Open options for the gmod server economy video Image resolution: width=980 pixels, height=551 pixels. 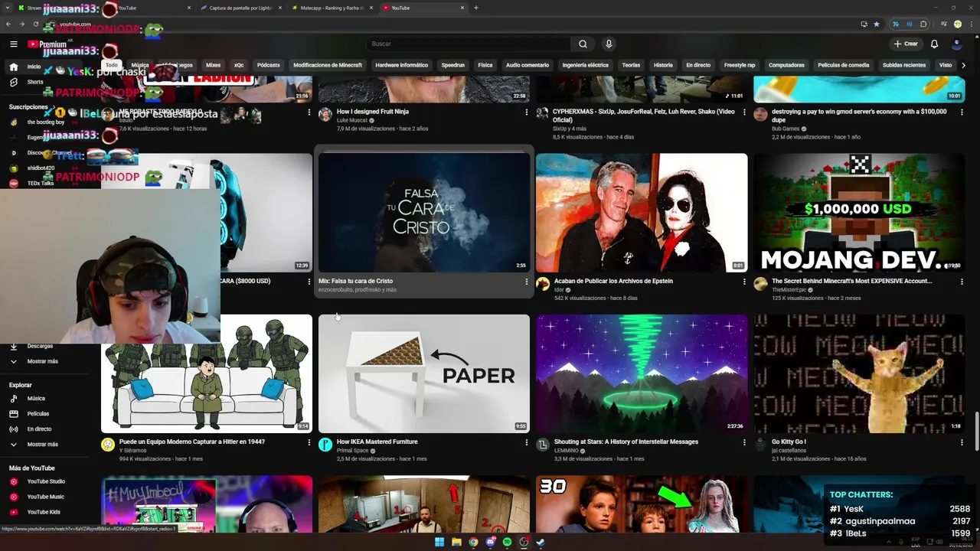[x=962, y=112]
